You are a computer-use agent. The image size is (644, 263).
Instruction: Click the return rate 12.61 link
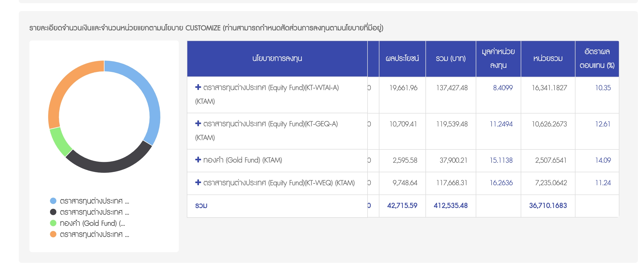[x=603, y=124]
